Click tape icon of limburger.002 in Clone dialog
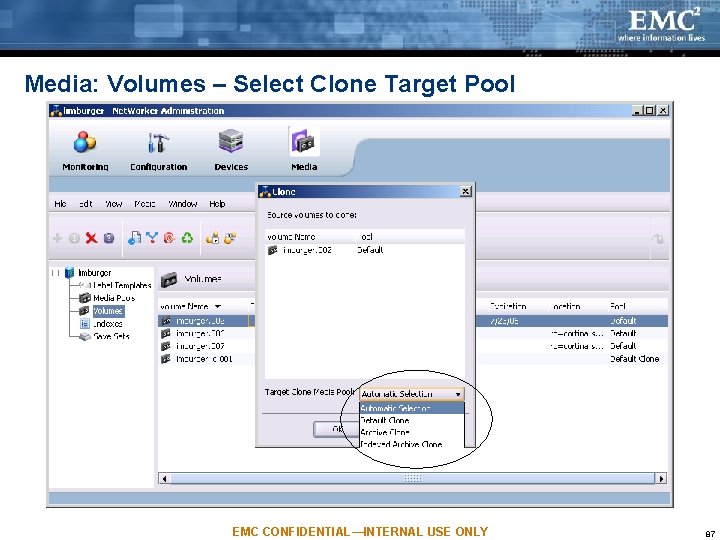This screenshot has width=720, height=540. tap(273, 250)
